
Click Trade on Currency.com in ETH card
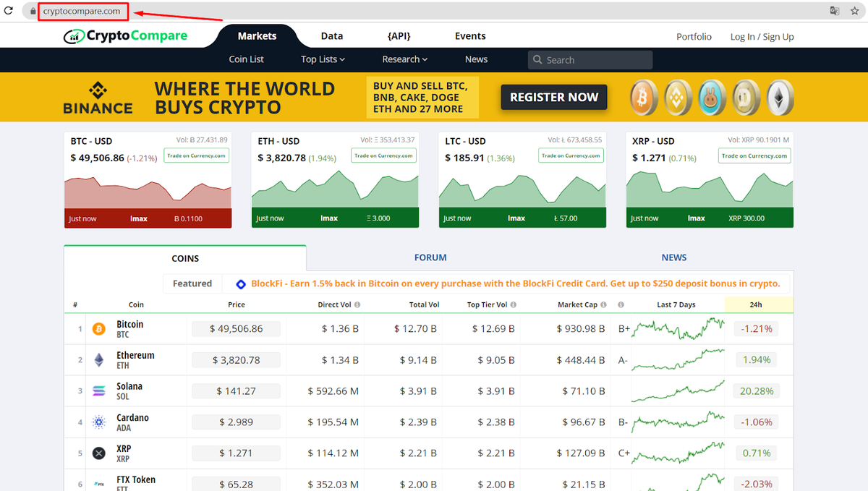[x=383, y=155]
